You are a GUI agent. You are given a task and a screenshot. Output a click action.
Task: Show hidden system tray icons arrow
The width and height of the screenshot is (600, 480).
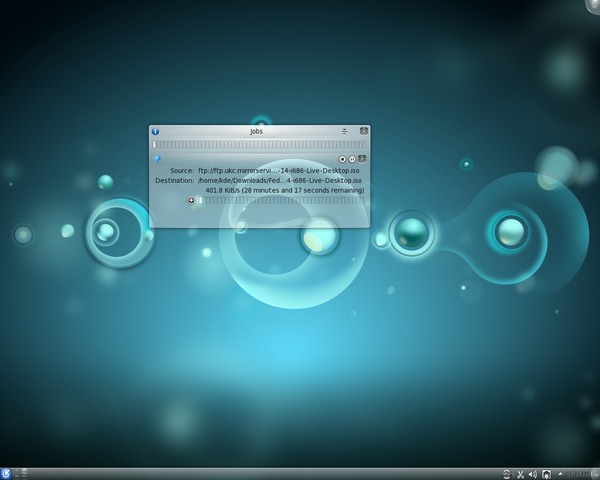point(560,474)
